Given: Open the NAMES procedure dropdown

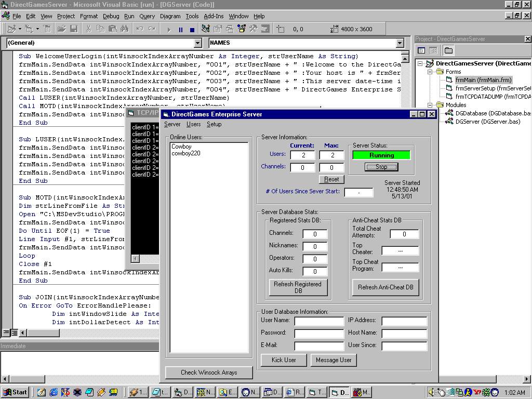Looking at the screenshot, I should pyautogui.click(x=400, y=43).
